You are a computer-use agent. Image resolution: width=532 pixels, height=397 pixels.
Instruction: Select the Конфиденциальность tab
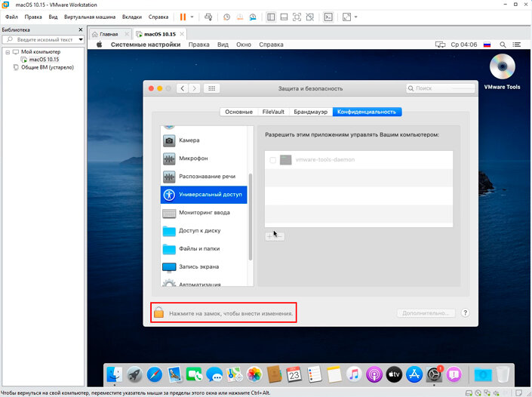pyautogui.click(x=367, y=112)
